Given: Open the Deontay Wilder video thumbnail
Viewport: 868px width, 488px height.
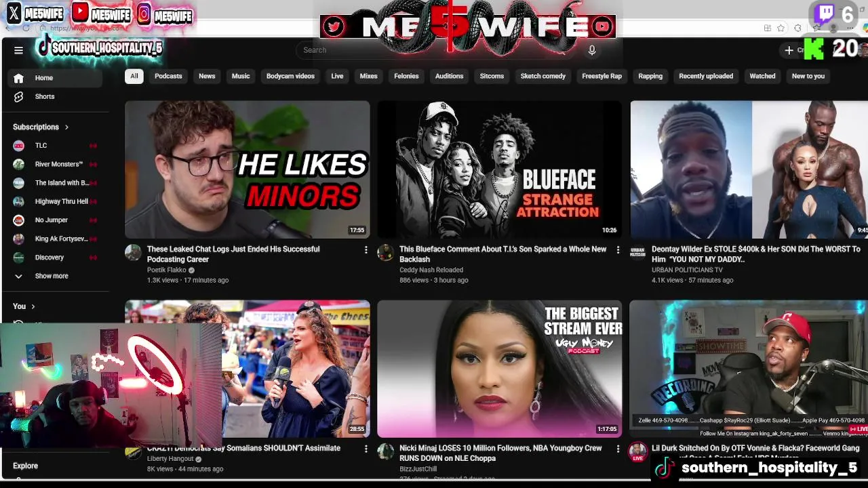Looking at the screenshot, I should [749, 169].
